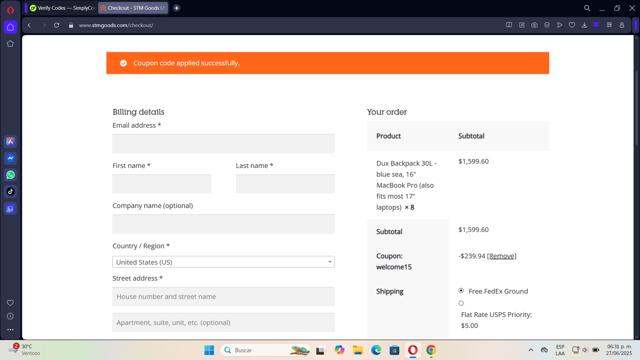Open a new browser tab

tap(177, 8)
